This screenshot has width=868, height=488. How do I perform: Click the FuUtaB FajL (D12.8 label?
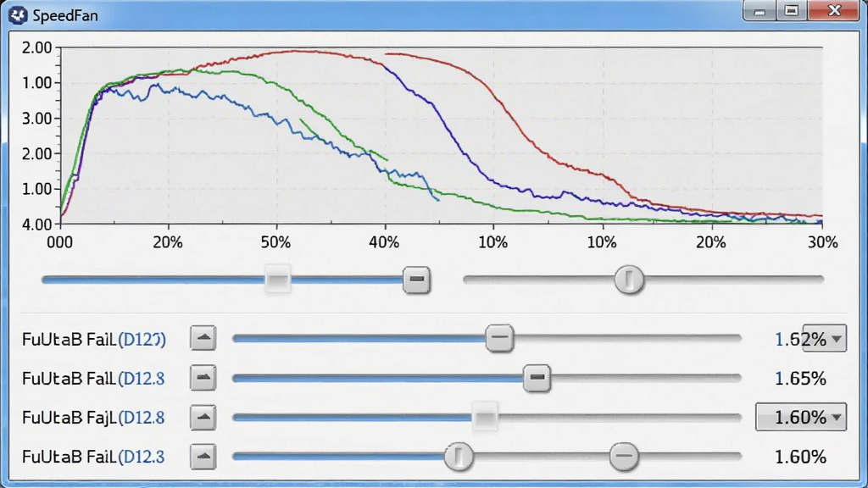(x=93, y=418)
